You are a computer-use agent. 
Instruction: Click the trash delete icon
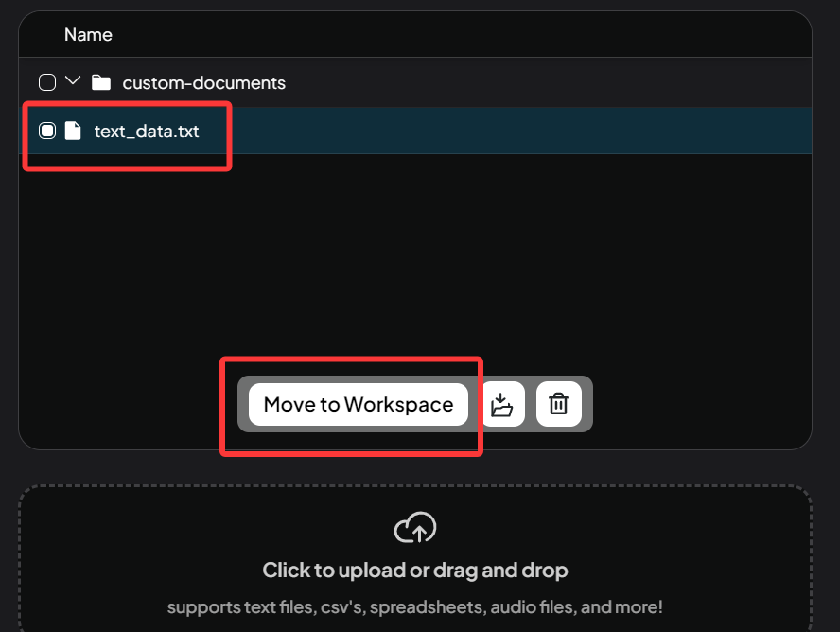[559, 404]
